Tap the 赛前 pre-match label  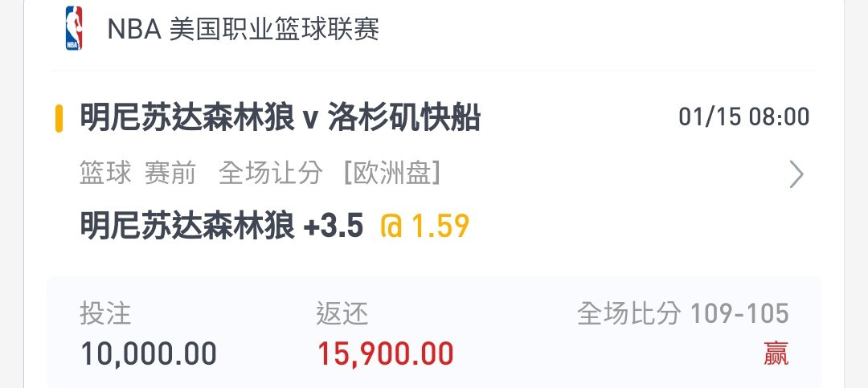[x=170, y=174]
